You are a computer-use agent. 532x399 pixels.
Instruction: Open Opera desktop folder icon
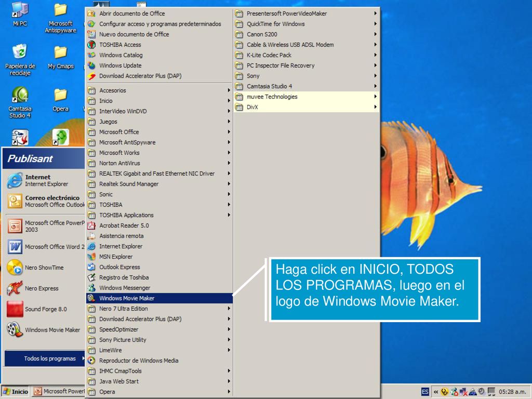click(x=60, y=99)
